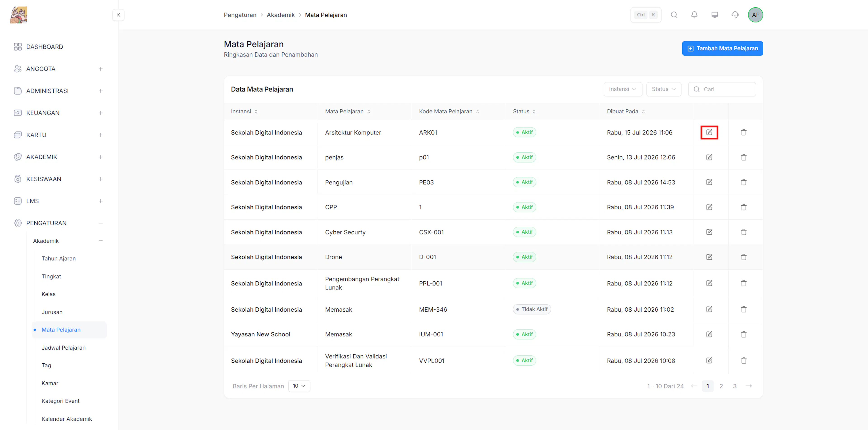Open the Status filter dropdown
Screen dimensions: 868x430
click(x=663, y=89)
